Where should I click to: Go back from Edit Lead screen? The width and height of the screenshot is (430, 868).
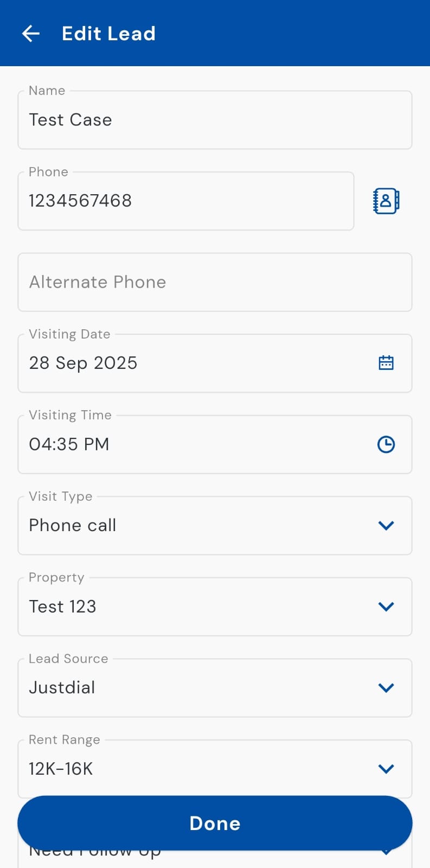click(31, 34)
